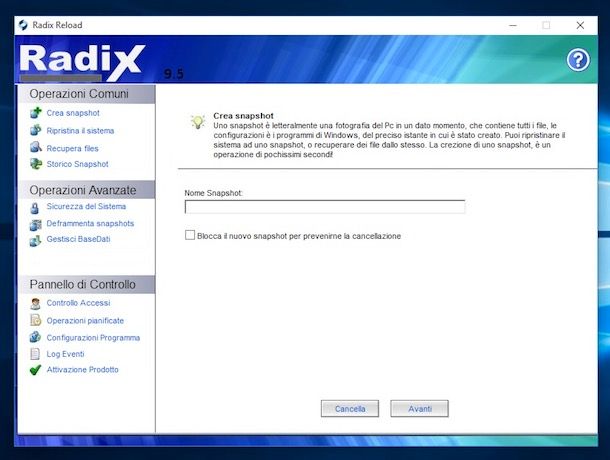Open the Crea snapshot link

[x=73, y=113]
